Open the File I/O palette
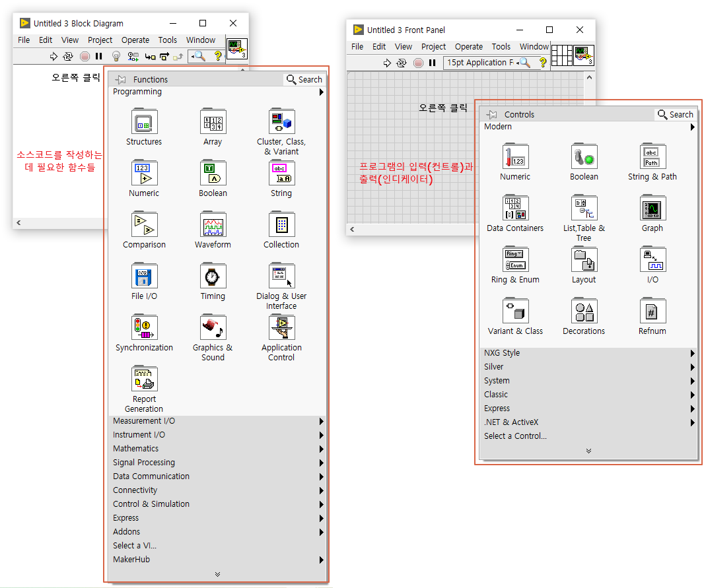Viewport: 704px width, 588px height. [144, 277]
